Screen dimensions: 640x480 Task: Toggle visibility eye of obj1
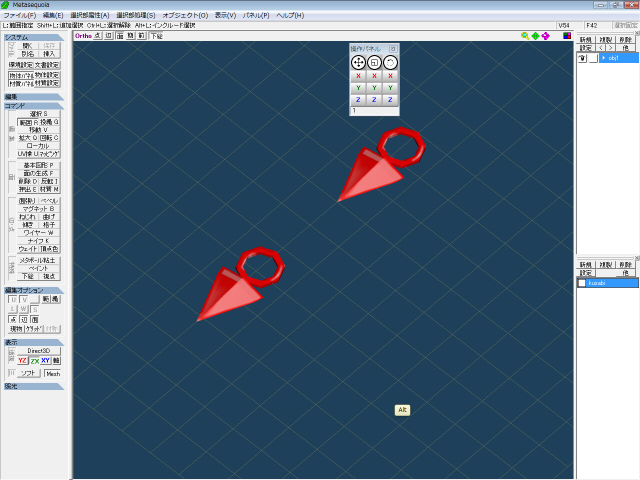click(582, 58)
